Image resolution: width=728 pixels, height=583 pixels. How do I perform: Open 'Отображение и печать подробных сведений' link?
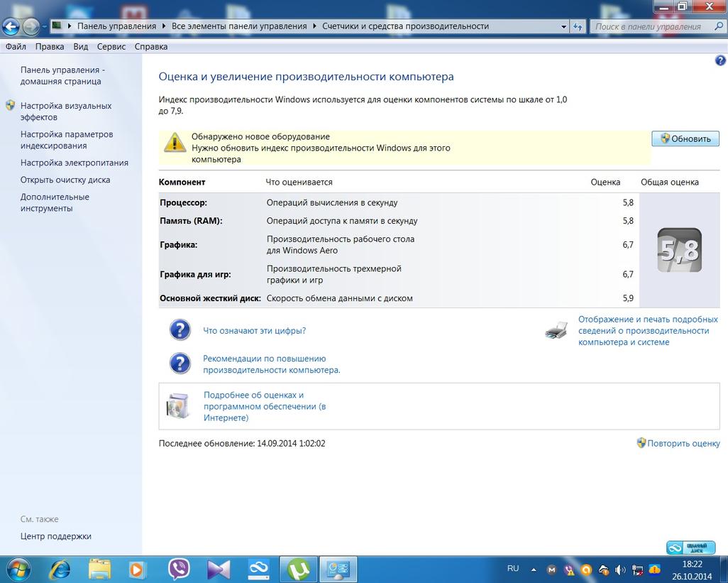tap(648, 331)
